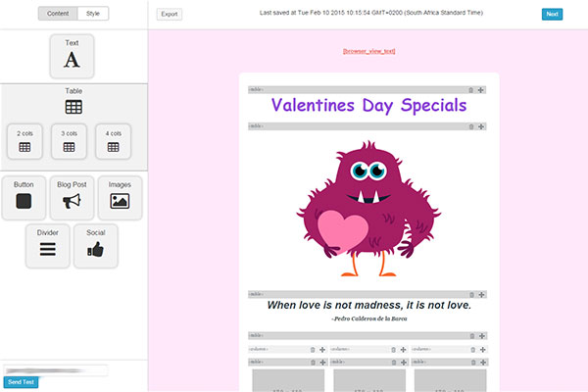Select the Images content block
Screen dimensions: 588x392
pyautogui.click(x=120, y=198)
